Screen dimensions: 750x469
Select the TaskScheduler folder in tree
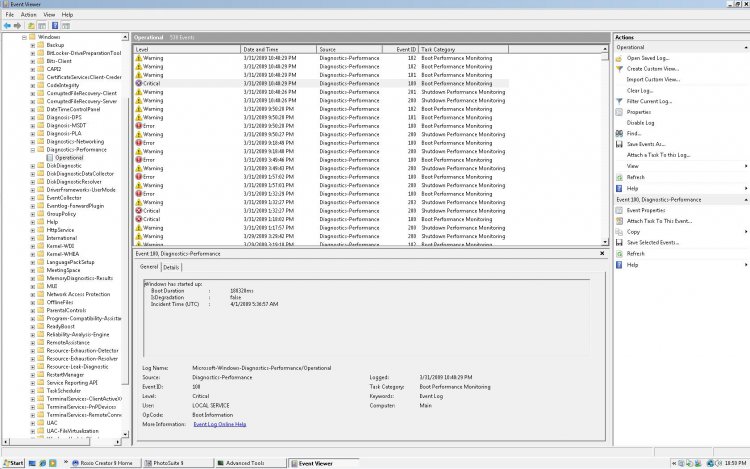tap(64, 391)
